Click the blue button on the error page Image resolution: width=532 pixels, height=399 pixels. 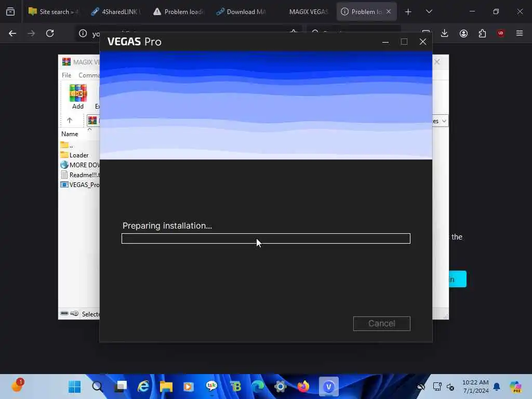click(x=458, y=279)
